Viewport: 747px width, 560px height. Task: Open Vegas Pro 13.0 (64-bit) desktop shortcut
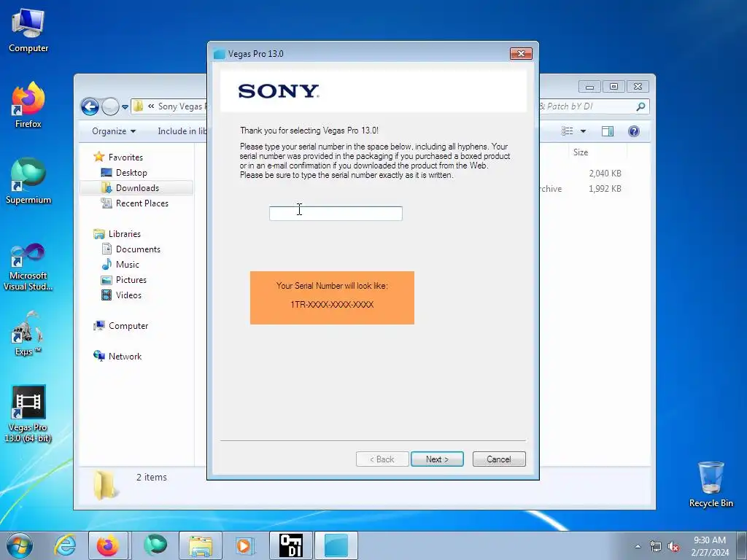click(x=28, y=414)
